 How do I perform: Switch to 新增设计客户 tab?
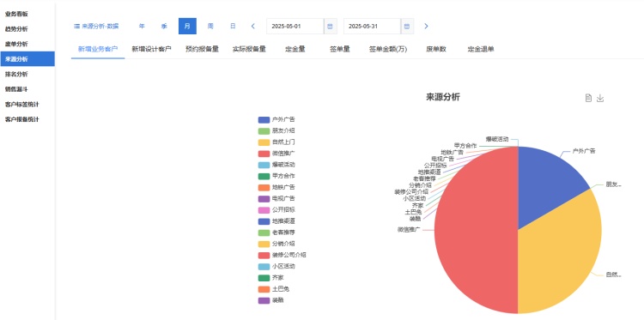point(151,49)
